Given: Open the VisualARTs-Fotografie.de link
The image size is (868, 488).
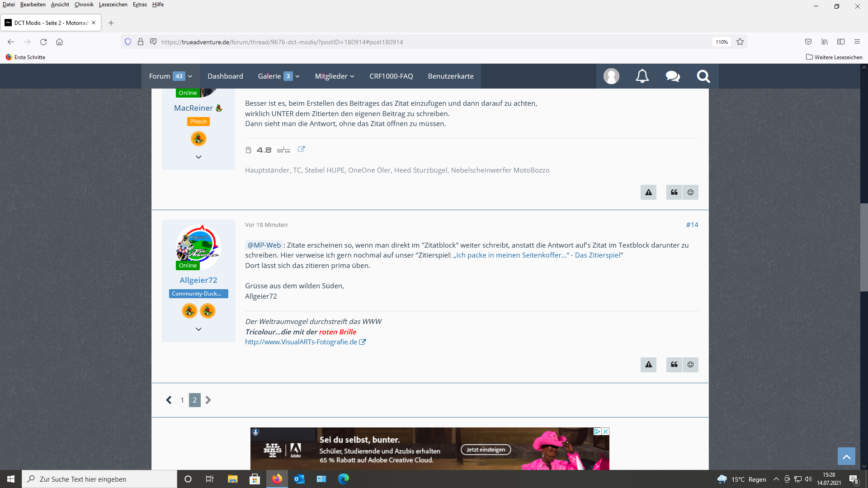Looking at the screenshot, I should pyautogui.click(x=301, y=342).
